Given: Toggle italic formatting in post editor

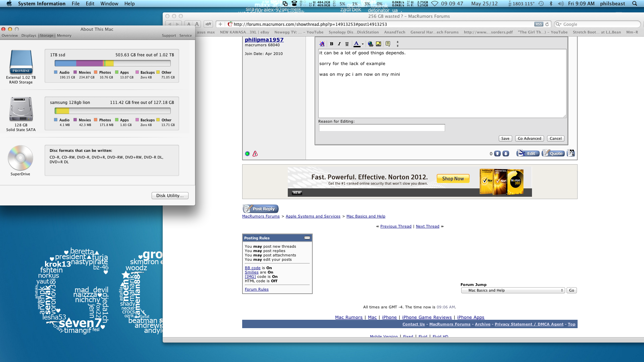Looking at the screenshot, I should point(339,44).
